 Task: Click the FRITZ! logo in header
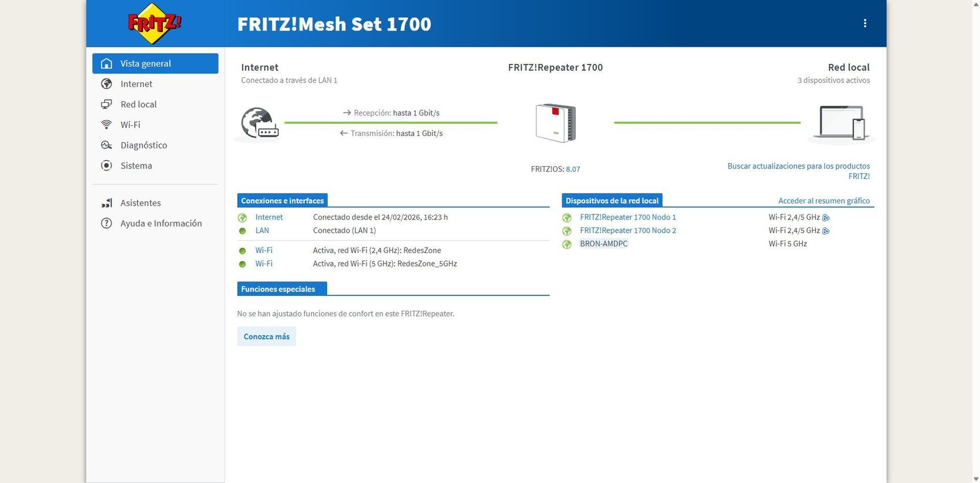pos(154,24)
